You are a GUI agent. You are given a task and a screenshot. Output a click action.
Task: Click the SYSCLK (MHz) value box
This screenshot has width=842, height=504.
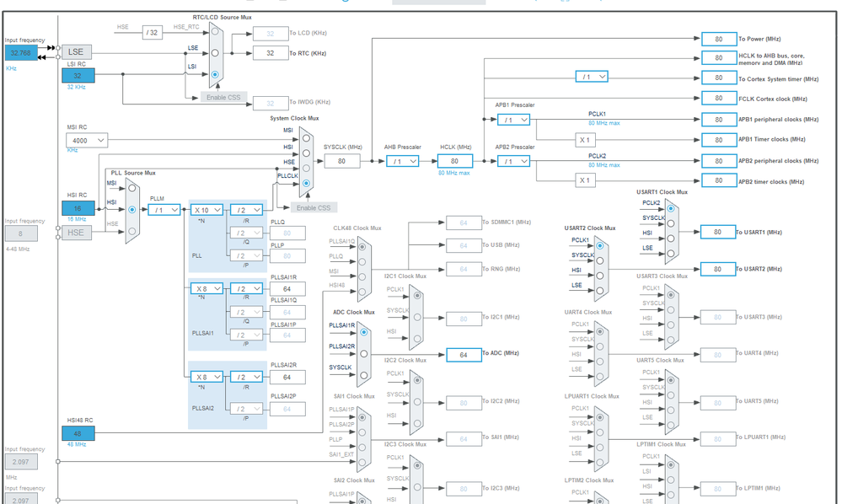341,161
